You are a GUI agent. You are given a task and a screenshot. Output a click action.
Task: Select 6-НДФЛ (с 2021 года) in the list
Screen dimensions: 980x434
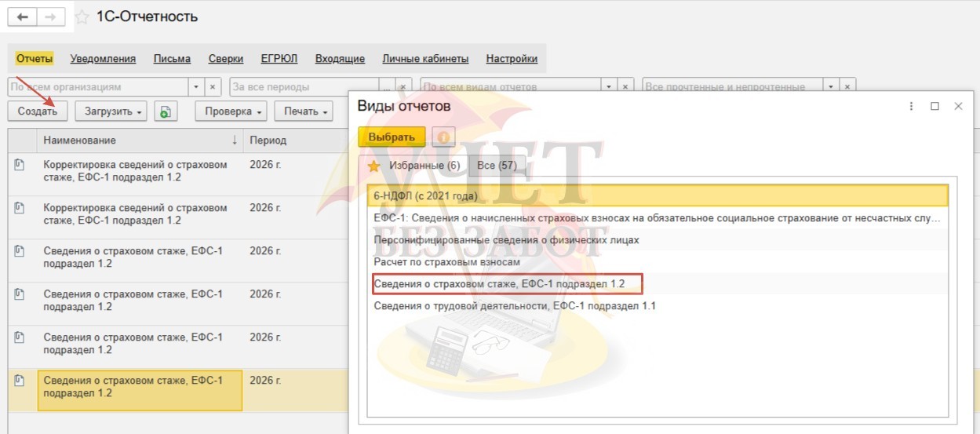coord(658,195)
